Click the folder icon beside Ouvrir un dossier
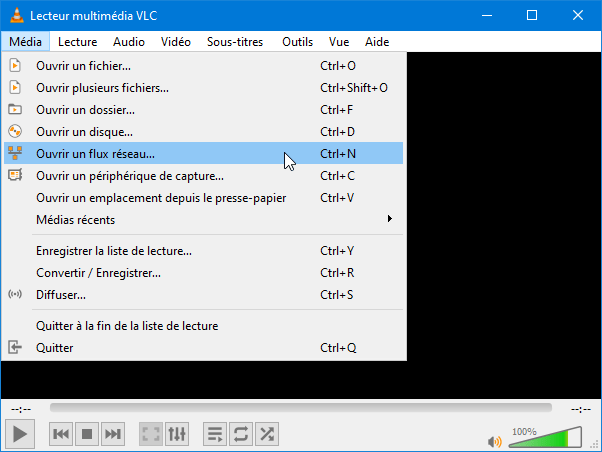This screenshot has width=602, height=452. coord(15,109)
